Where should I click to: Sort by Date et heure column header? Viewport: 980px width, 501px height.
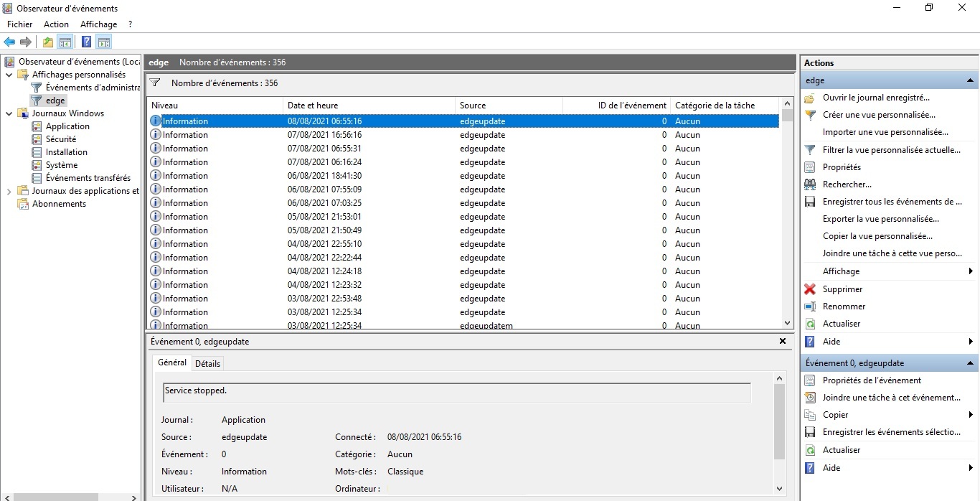(313, 106)
